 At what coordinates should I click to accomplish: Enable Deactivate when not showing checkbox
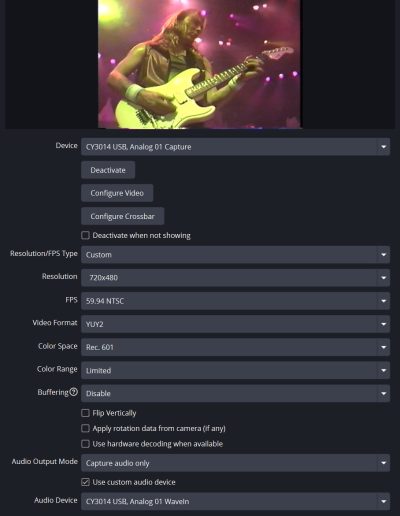click(85, 235)
